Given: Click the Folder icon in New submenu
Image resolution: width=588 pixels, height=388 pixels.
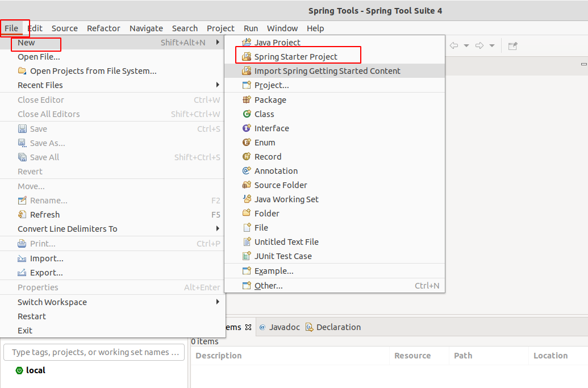Looking at the screenshot, I should (x=247, y=213).
